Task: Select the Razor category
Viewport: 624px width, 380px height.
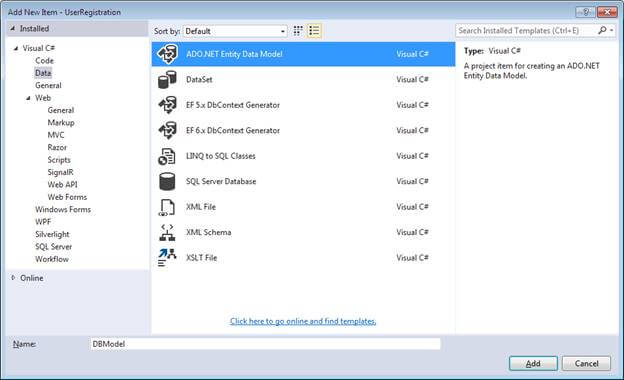Action: point(57,147)
